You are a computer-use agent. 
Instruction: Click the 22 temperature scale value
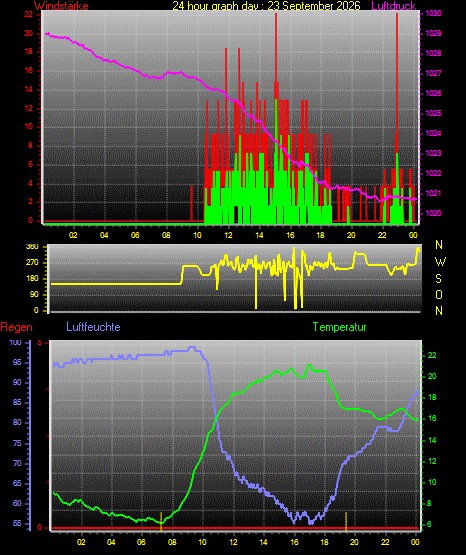[432, 355]
